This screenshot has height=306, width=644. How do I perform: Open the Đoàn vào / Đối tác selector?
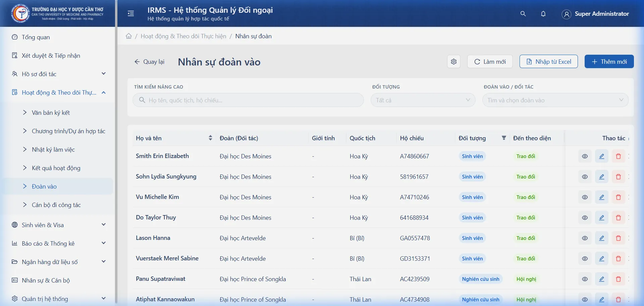point(555,100)
